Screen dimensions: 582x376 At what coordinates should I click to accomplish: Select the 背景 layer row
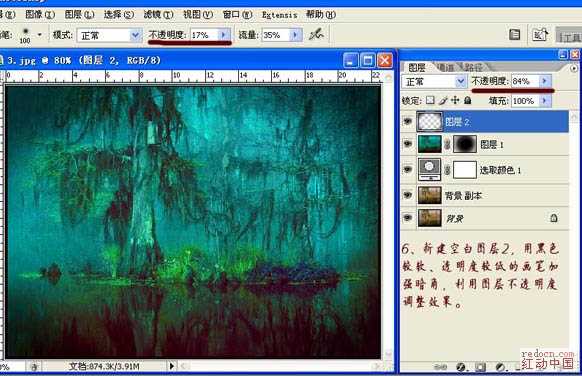(x=485, y=218)
